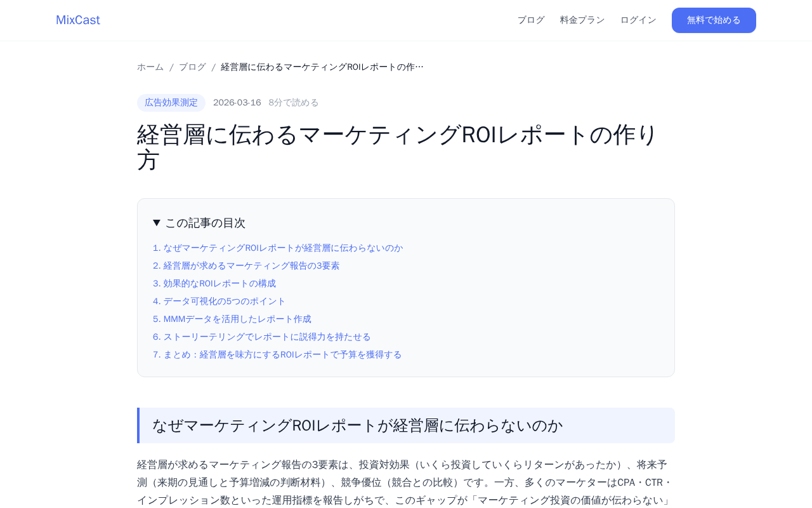
Task: Jump to section 2 経営層が求める3要素
Action: click(246, 265)
